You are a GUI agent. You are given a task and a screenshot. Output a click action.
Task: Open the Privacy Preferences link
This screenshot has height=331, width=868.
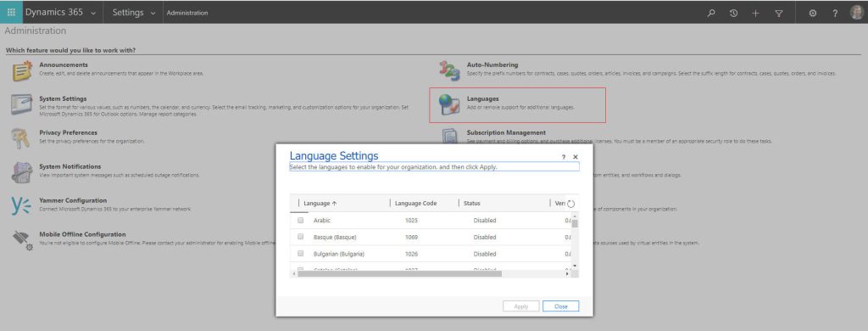[x=68, y=132]
